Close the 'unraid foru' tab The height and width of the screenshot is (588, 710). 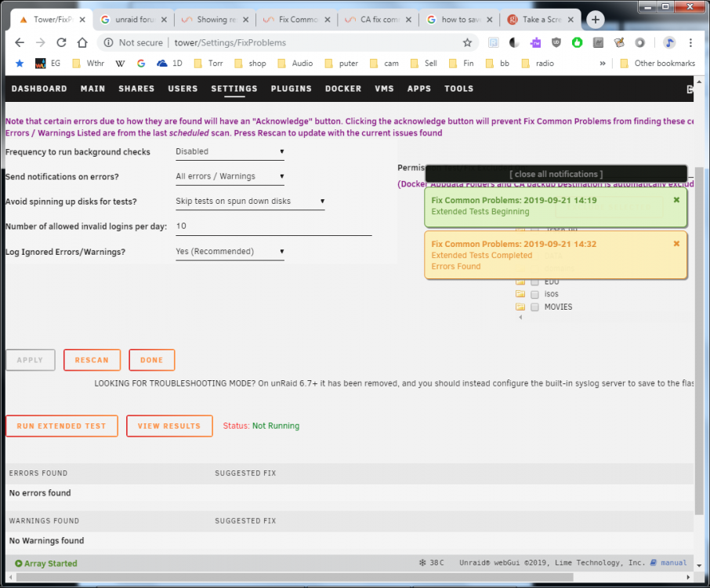pos(164,20)
